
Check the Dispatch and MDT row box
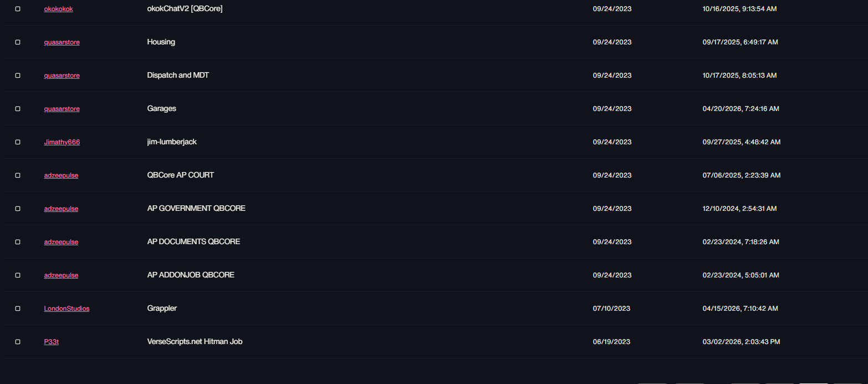[18, 75]
